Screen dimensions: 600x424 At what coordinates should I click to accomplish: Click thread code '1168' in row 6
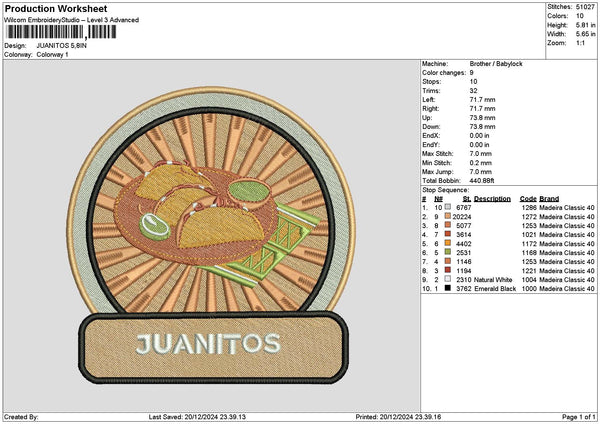coord(529,253)
